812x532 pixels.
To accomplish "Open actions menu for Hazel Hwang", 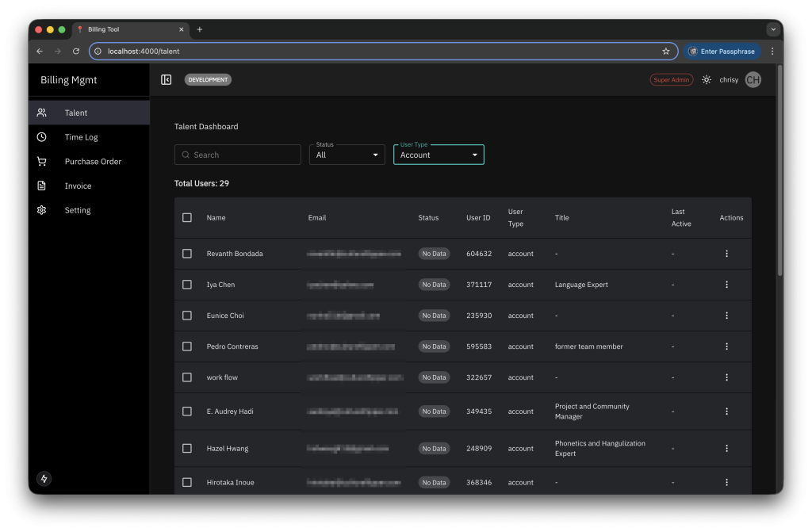I will pyautogui.click(x=726, y=449).
